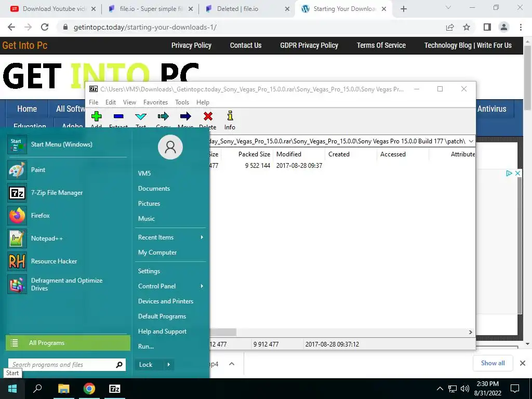Open the Privacy Policy link on website
The height and width of the screenshot is (399, 532).
tap(191, 46)
